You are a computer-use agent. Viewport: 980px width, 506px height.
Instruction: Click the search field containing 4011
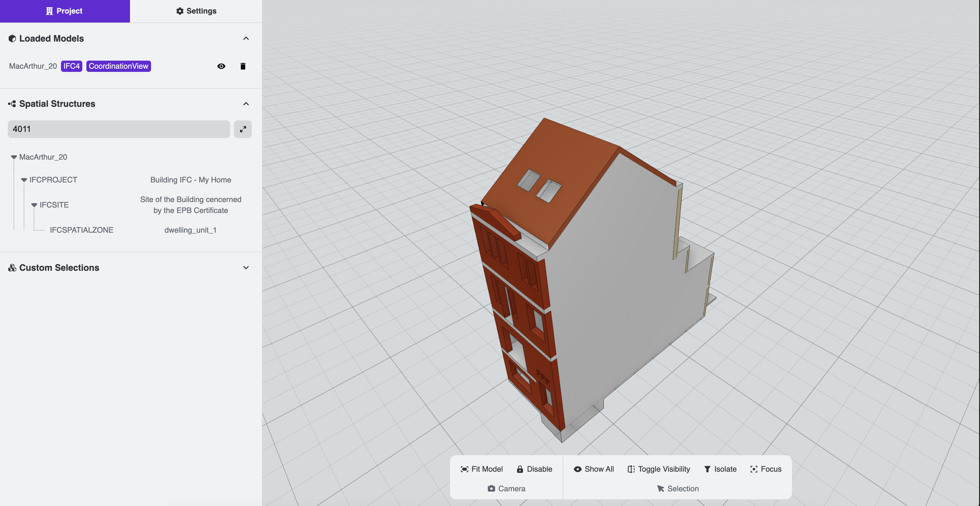[x=119, y=129]
